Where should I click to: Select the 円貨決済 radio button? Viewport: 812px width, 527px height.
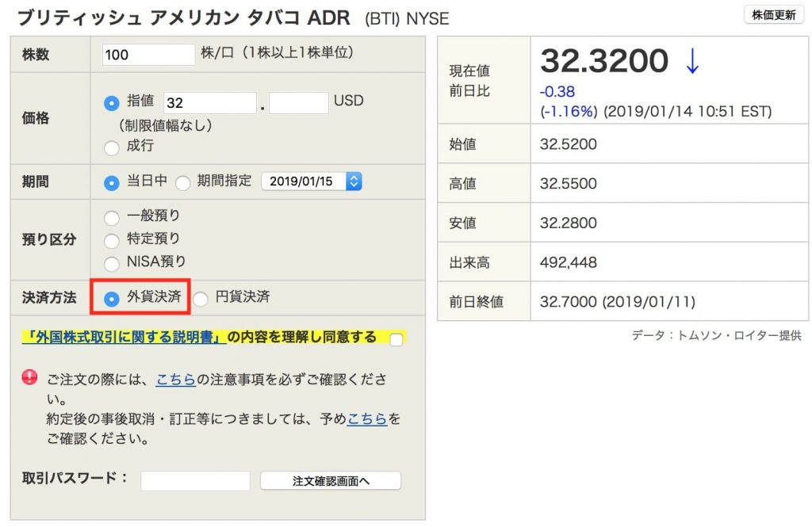(201, 299)
